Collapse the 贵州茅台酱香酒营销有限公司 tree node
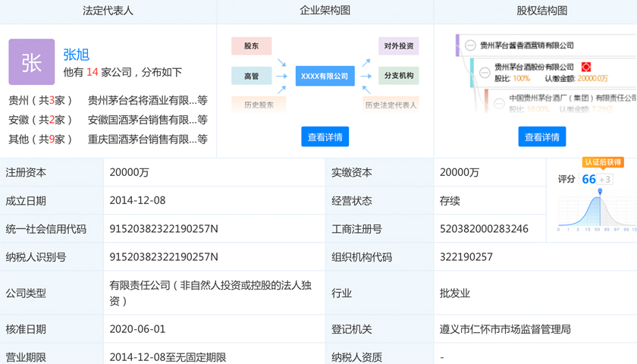The image size is (637, 364). [x=470, y=45]
